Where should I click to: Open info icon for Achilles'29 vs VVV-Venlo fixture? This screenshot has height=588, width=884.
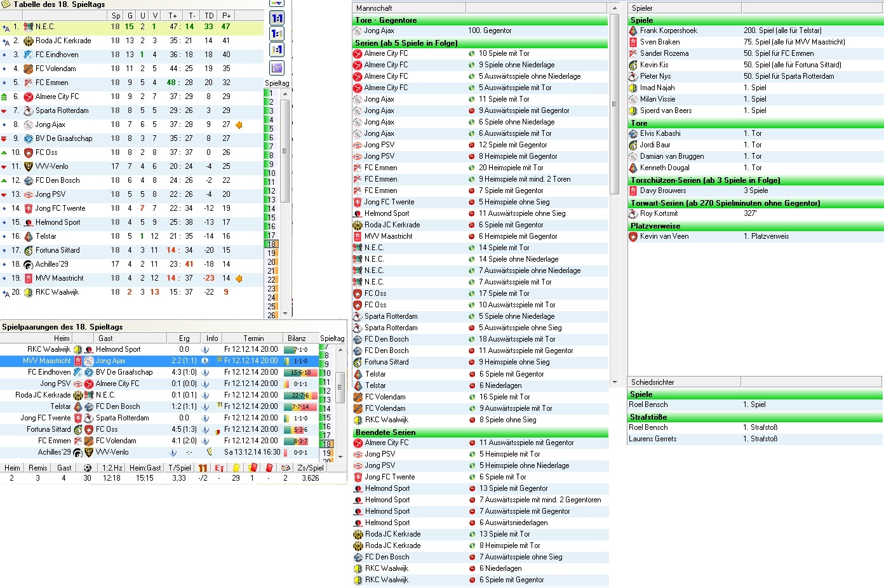point(173,452)
